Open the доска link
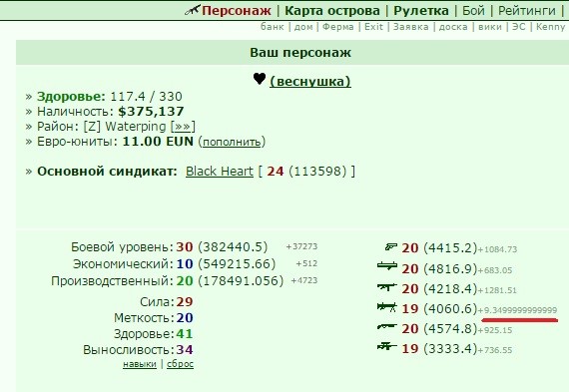The height and width of the screenshot is (392, 569). (x=453, y=27)
